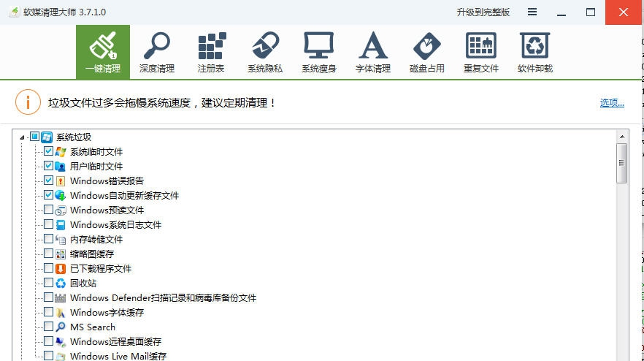
Task: Open the 选项... options link
Action: tap(612, 103)
